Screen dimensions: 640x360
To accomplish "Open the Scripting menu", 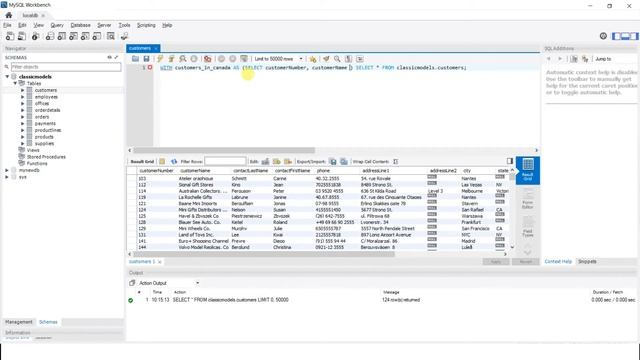I will [146, 25].
